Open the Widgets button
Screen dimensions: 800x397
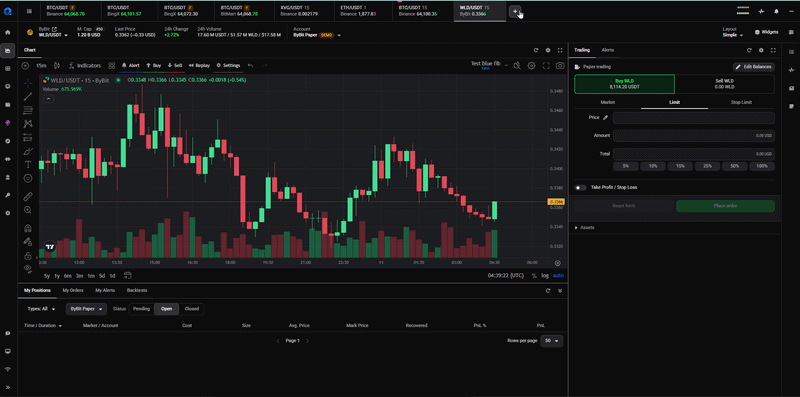click(767, 32)
